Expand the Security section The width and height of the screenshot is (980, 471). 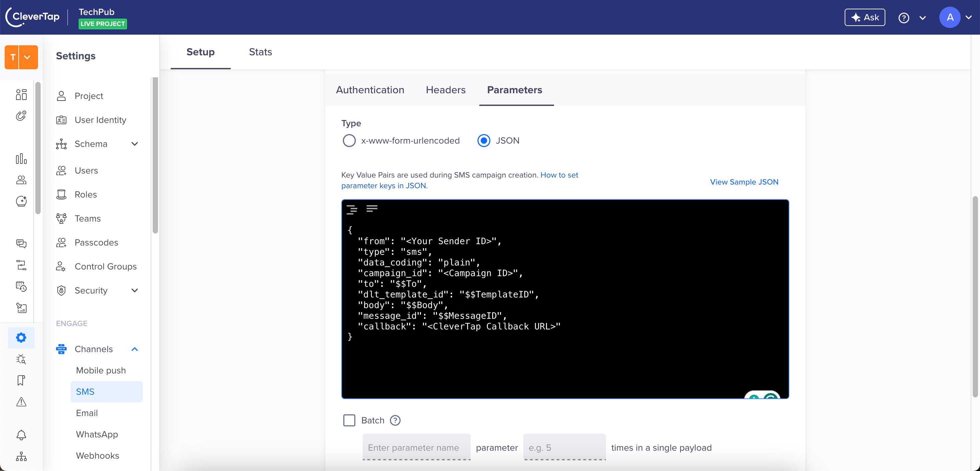(134, 290)
